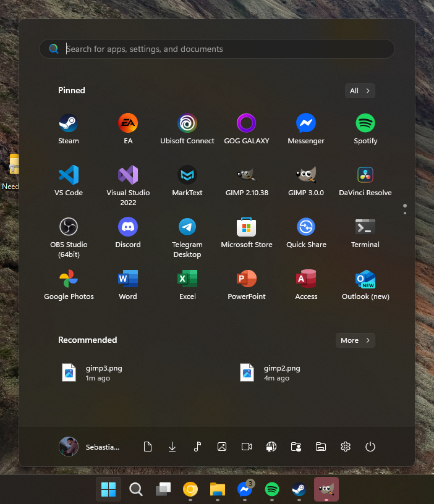The height and width of the screenshot is (504, 434).
Task: Open Outlook (new)
Action: click(x=365, y=285)
